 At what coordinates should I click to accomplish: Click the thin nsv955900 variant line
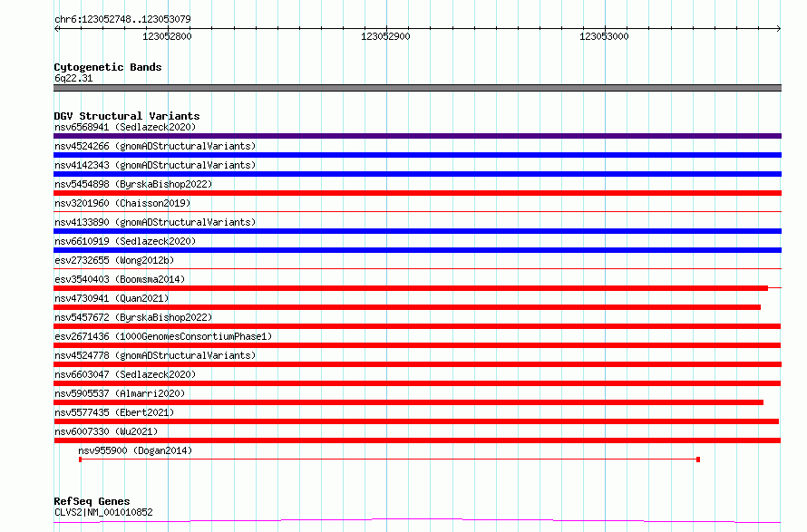[389, 459]
